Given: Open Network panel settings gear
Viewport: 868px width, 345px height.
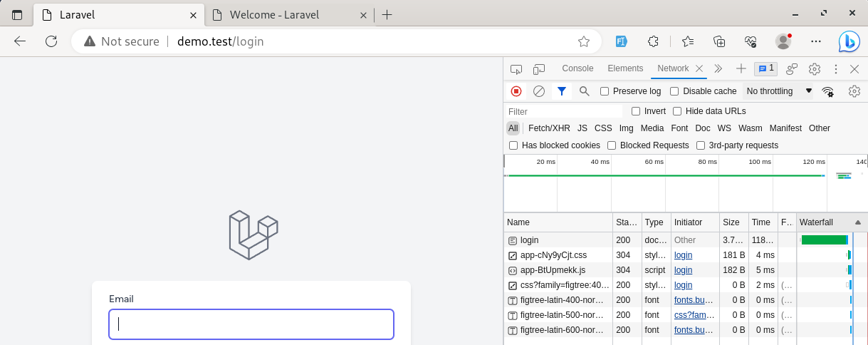Looking at the screenshot, I should (854, 91).
